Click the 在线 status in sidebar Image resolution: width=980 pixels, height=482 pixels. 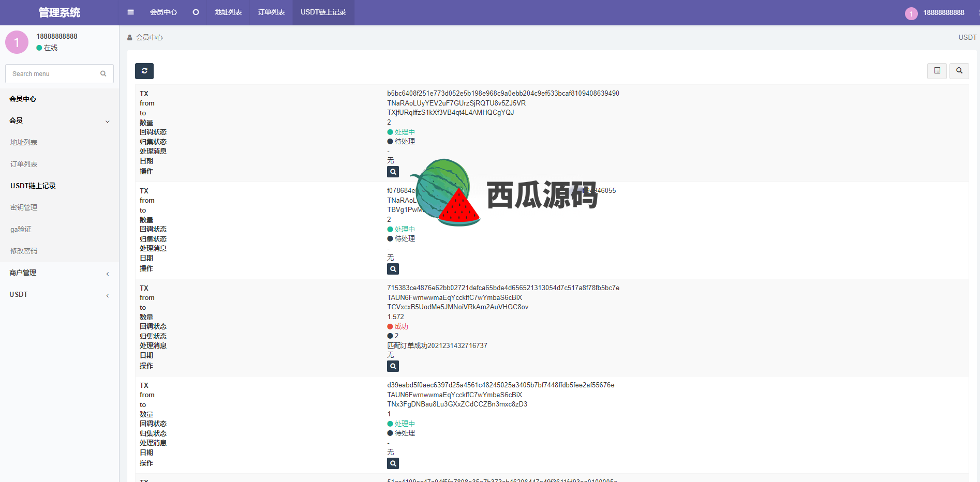pos(47,48)
